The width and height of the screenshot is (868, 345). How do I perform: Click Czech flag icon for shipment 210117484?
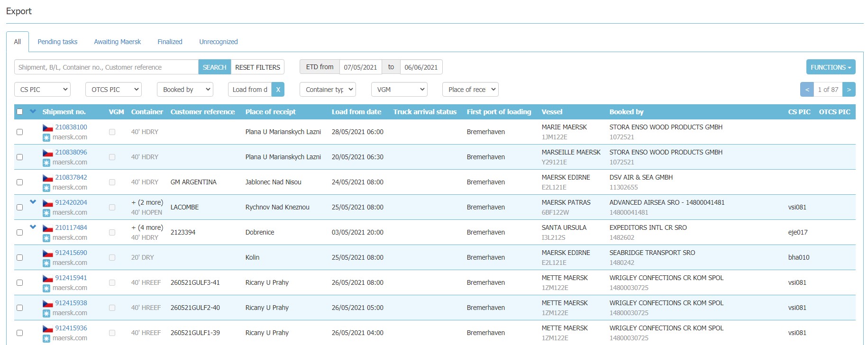pos(47,228)
